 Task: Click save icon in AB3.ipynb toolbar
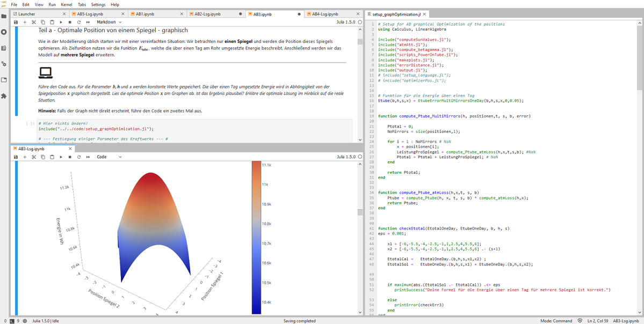pos(16,22)
